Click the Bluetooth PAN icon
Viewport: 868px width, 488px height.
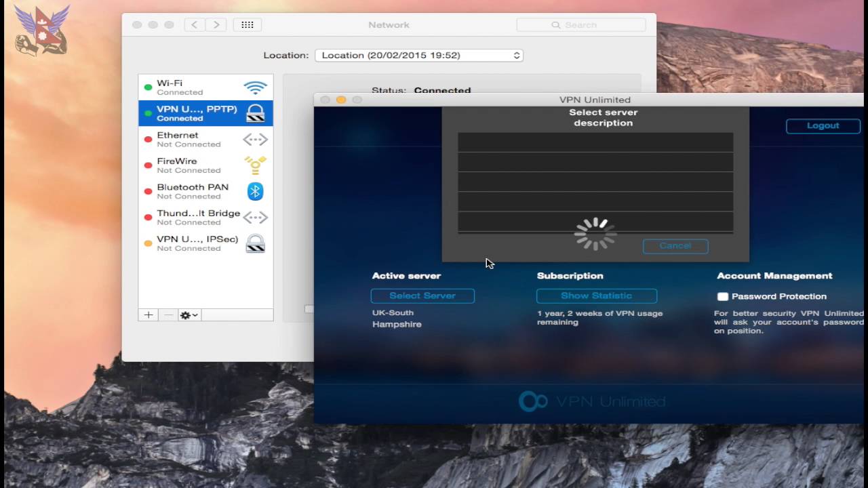pos(255,191)
